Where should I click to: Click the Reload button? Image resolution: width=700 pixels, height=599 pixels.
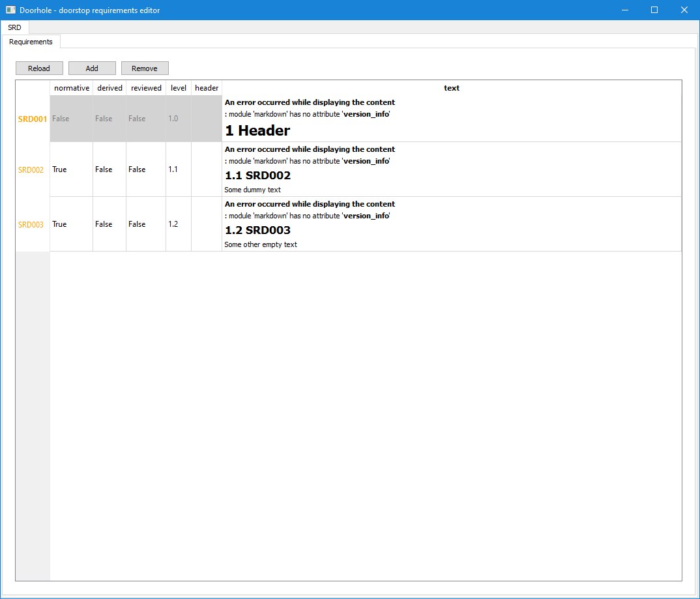(39, 68)
